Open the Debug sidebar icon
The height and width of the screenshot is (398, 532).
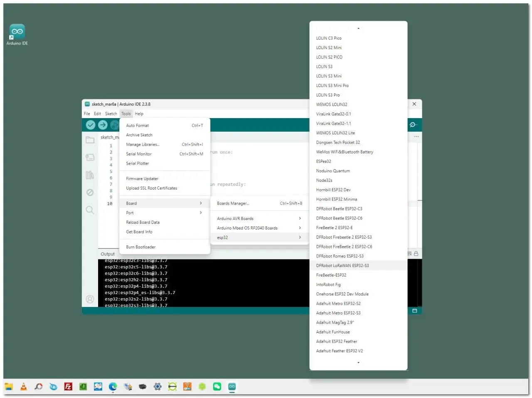tap(90, 193)
